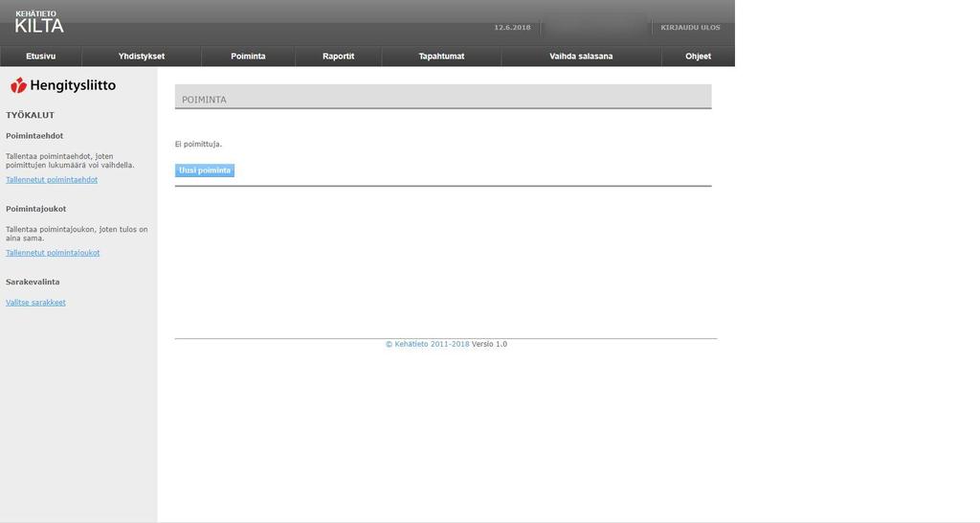Go to Yhdistykset in navigation bar

click(142, 57)
